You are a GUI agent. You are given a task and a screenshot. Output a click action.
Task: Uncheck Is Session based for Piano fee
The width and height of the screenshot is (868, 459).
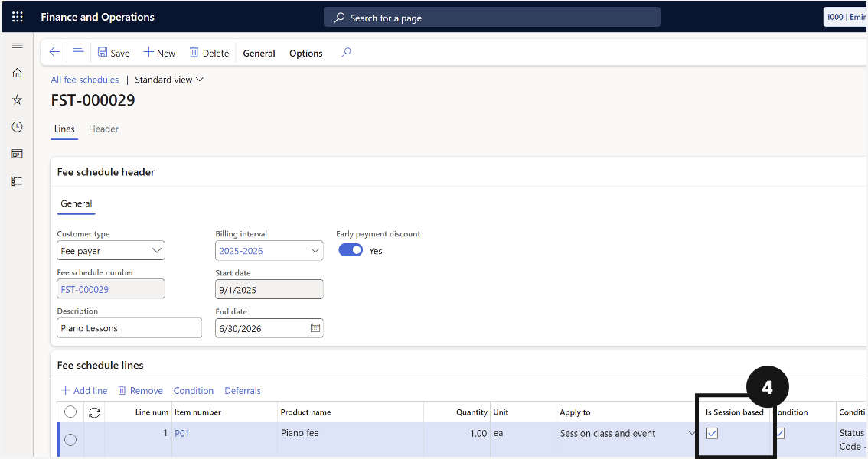click(712, 433)
